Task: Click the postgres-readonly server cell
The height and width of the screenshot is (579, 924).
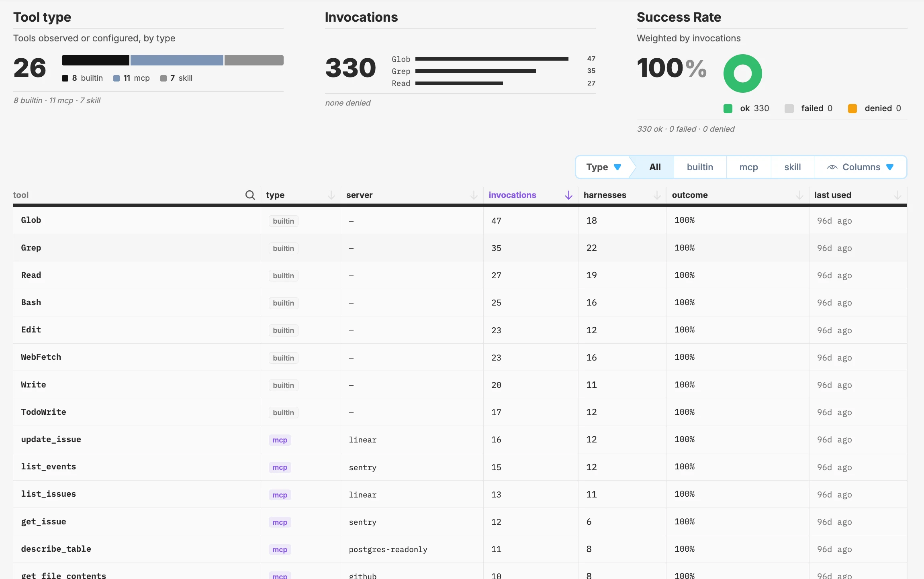Action: [x=388, y=549]
